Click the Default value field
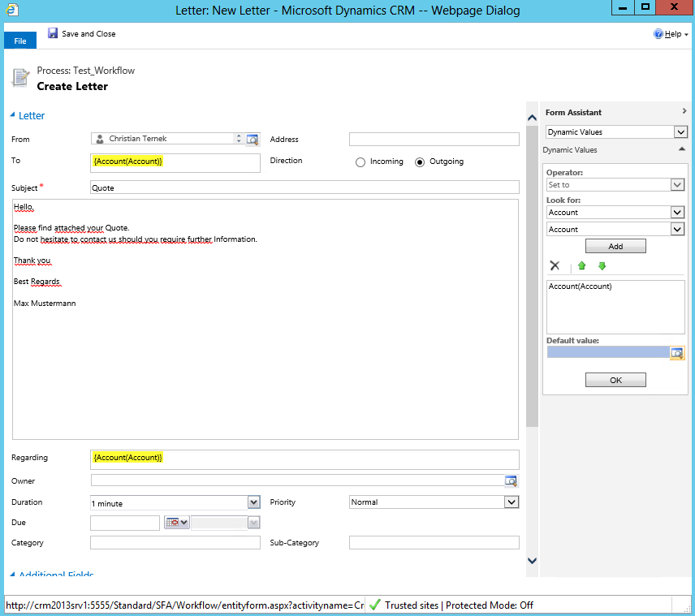The height and width of the screenshot is (616, 695). click(x=608, y=352)
